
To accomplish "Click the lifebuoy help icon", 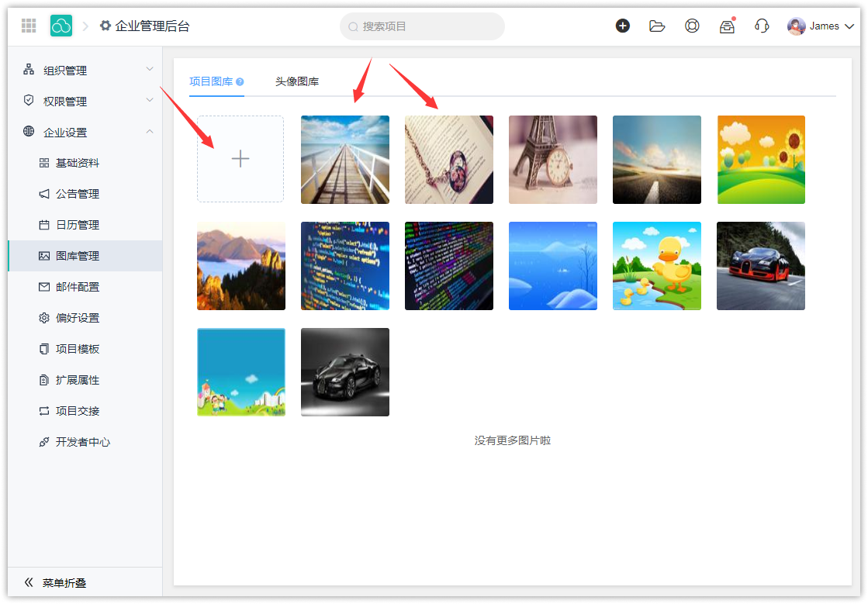I will click(692, 26).
